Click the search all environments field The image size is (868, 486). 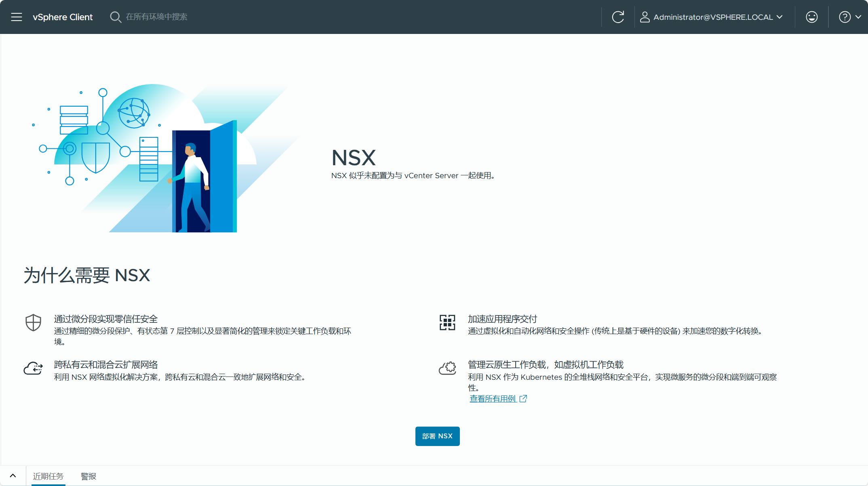pos(157,17)
